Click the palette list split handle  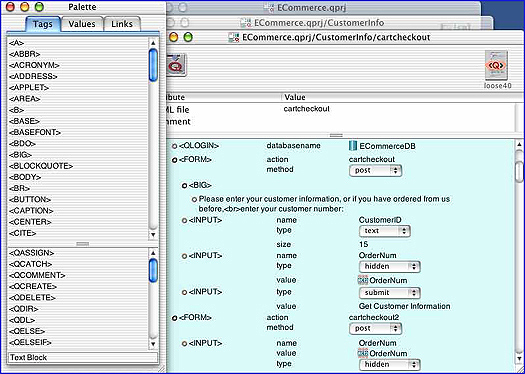pyautogui.click(x=83, y=244)
